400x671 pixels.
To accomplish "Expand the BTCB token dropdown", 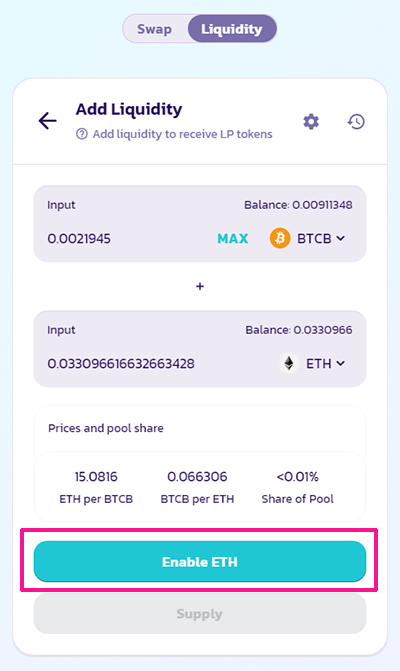I will pos(321,238).
